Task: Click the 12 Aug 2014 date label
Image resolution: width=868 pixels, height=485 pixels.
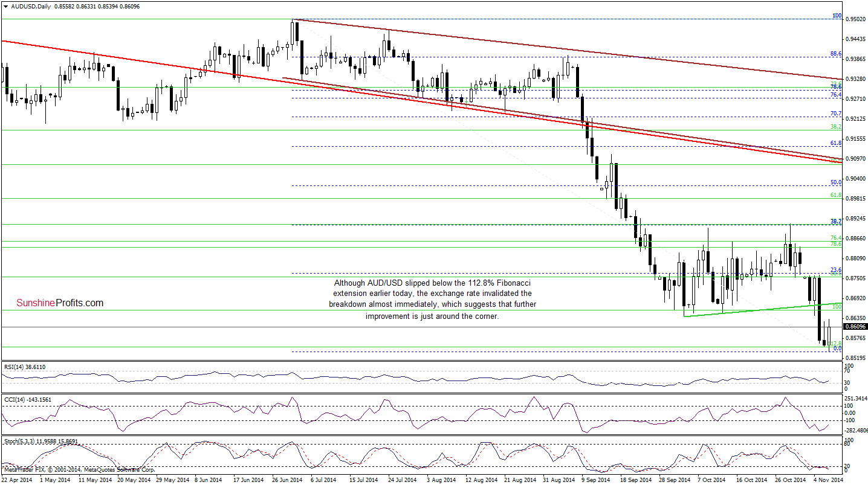Action: click(481, 480)
